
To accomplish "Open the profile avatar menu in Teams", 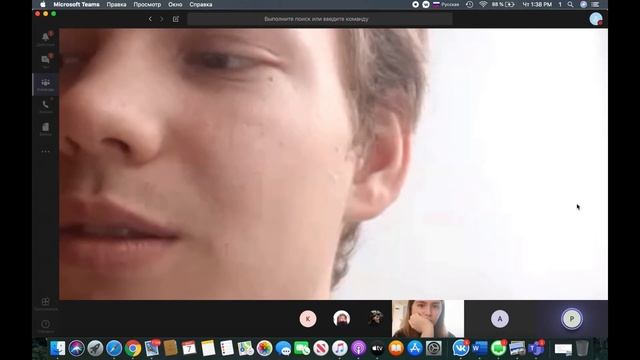I will pyautogui.click(x=596, y=19).
